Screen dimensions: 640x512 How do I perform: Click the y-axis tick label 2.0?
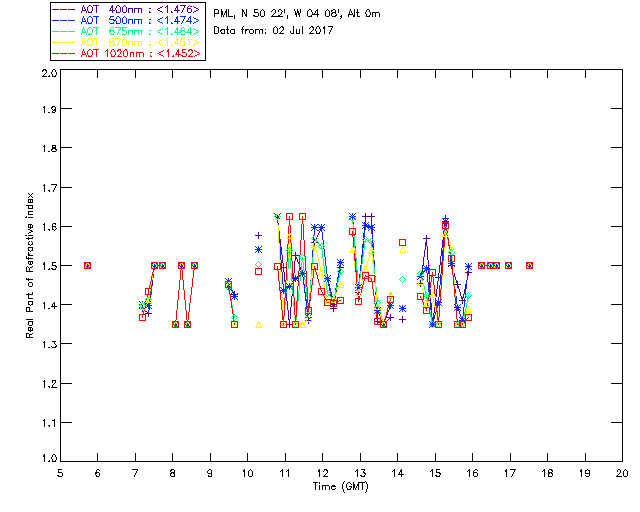pyautogui.click(x=49, y=73)
